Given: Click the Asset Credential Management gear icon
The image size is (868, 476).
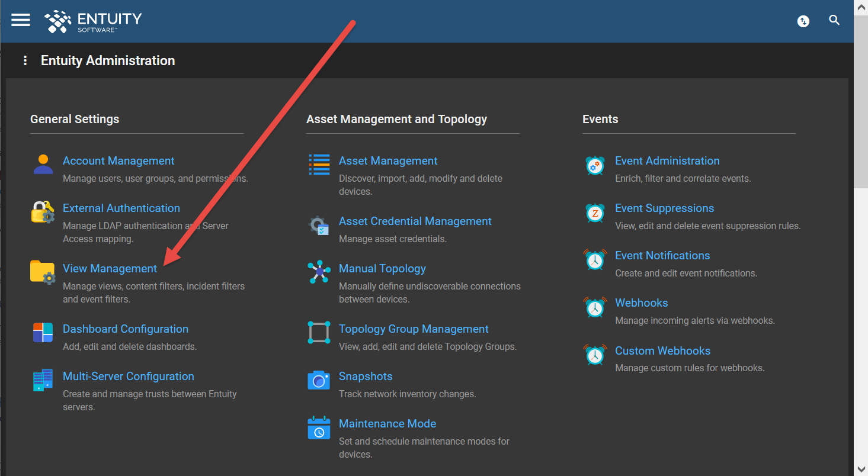Looking at the screenshot, I should (x=319, y=225).
